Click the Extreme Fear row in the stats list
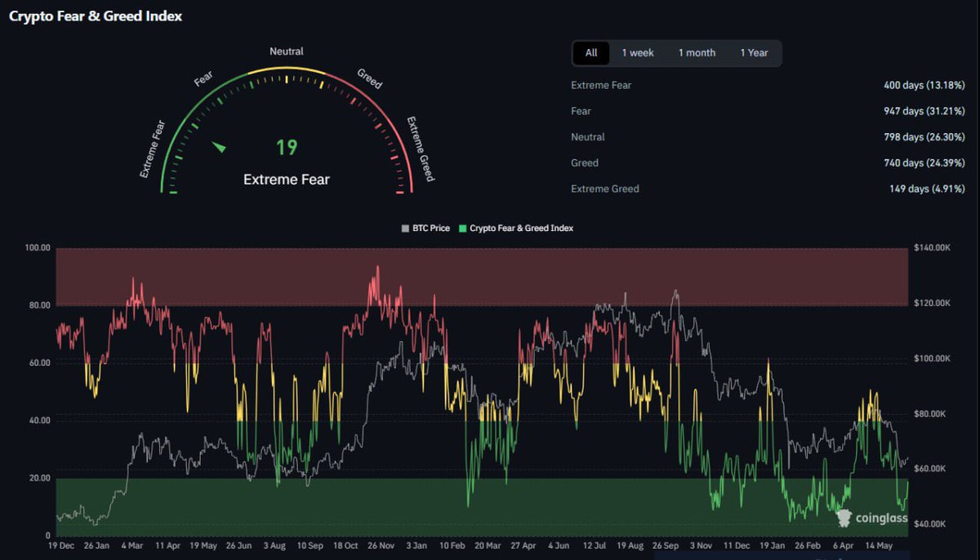The width and height of the screenshot is (980, 560). [x=768, y=85]
